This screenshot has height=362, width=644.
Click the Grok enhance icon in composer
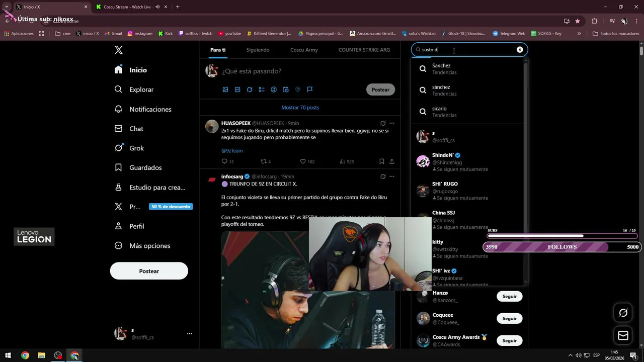250,89
